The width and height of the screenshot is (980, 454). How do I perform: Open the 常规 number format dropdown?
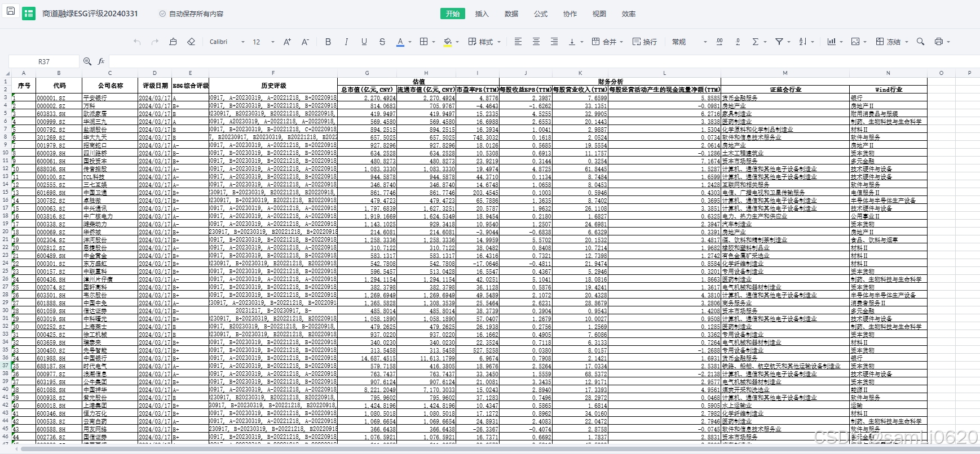click(x=689, y=42)
